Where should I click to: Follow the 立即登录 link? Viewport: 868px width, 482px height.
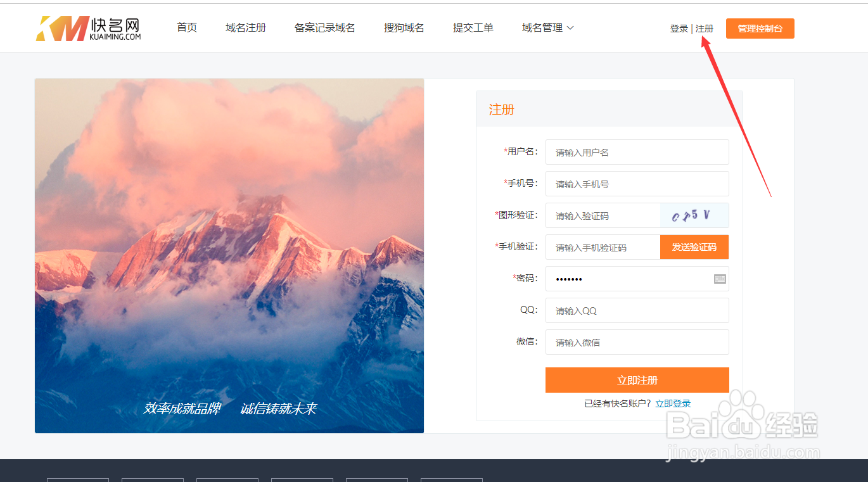point(673,403)
